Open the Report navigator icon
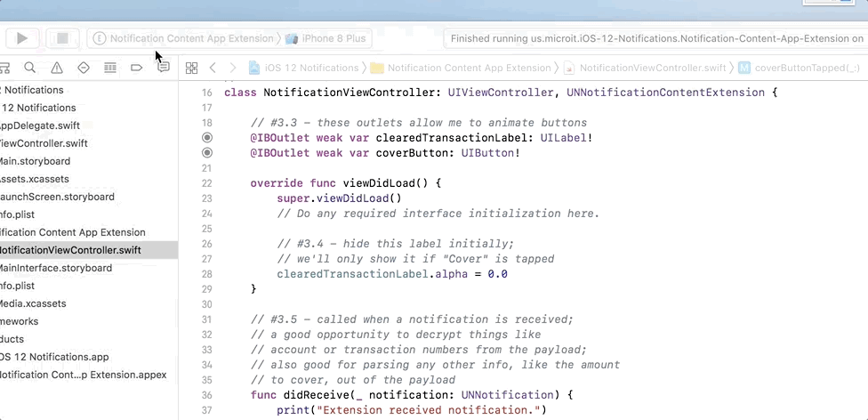This screenshot has height=420, width=868. tap(164, 68)
